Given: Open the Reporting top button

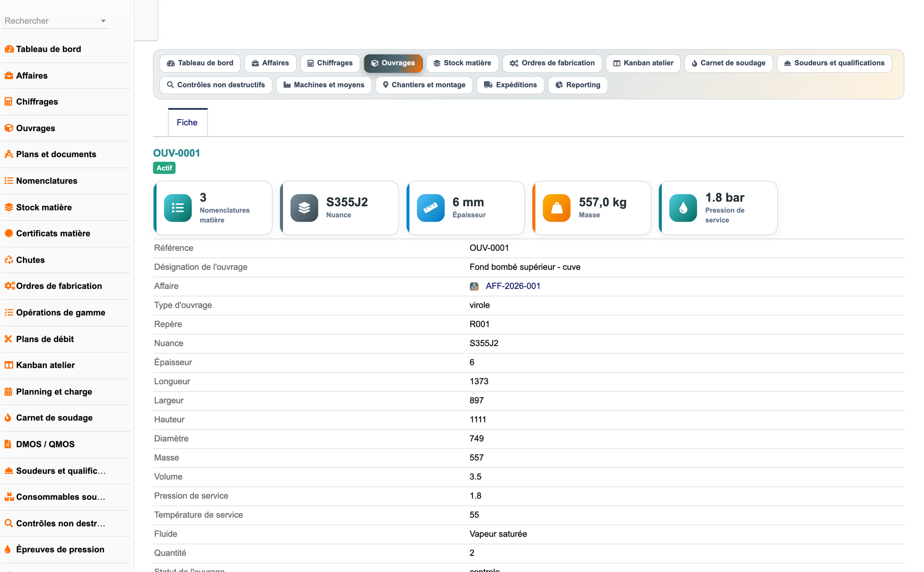Looking at the screenshot, I should (x=578, y=85).
